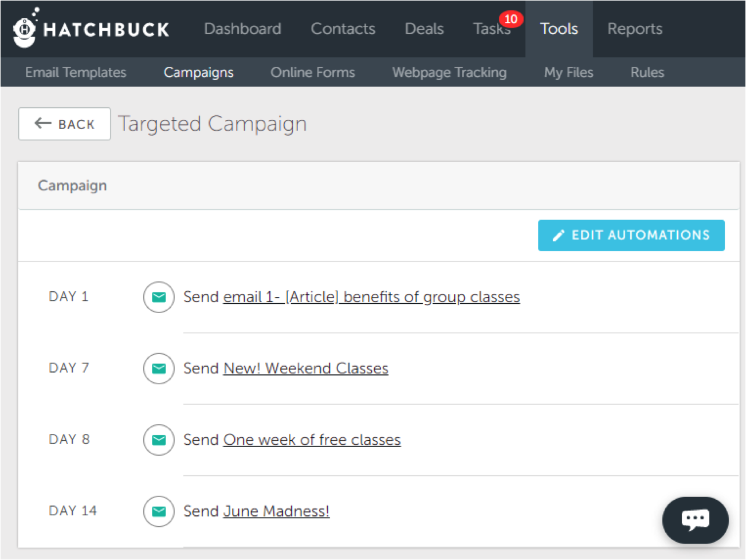Click the Day 1 email envelope icon
746x560 pixels.
(x=159, y=297)
